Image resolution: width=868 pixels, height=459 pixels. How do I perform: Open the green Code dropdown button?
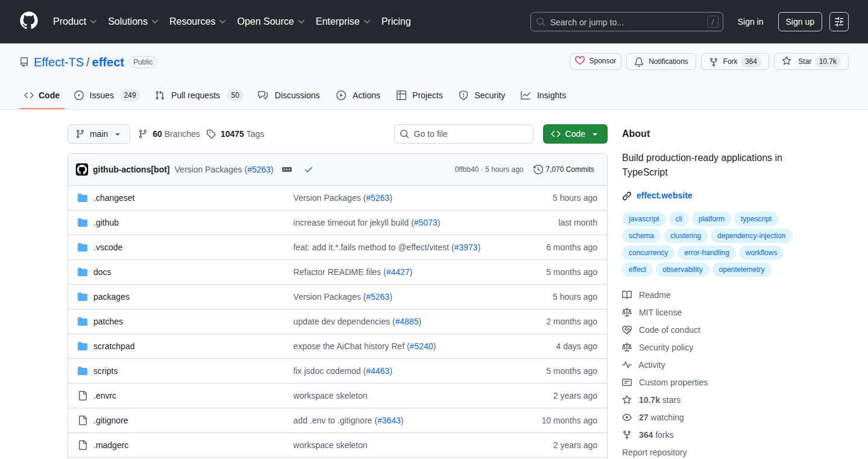[x=575, y=134]
